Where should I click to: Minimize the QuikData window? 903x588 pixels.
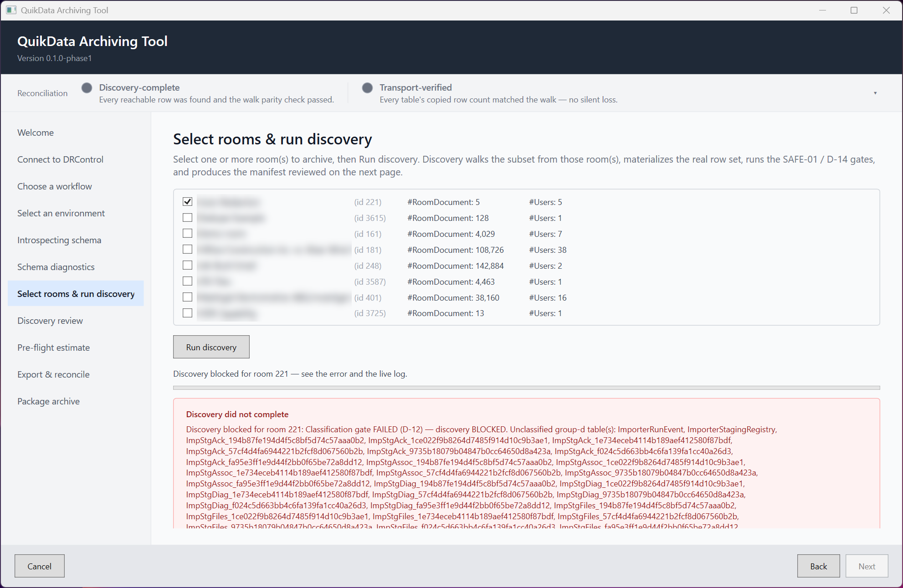[822, 10]
